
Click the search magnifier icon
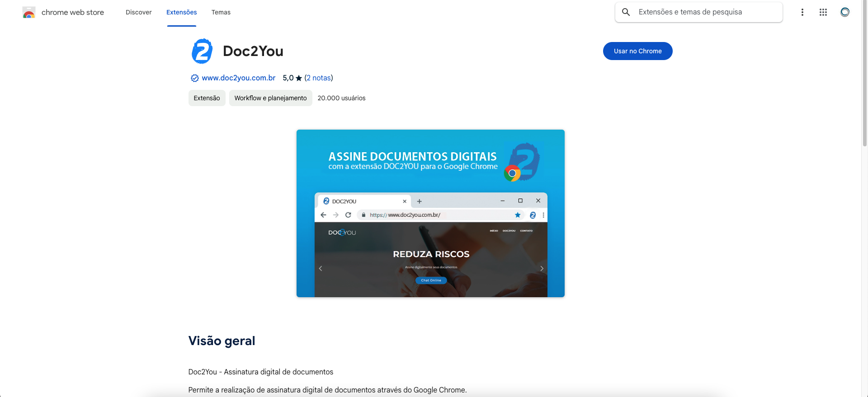coord(626,12)
